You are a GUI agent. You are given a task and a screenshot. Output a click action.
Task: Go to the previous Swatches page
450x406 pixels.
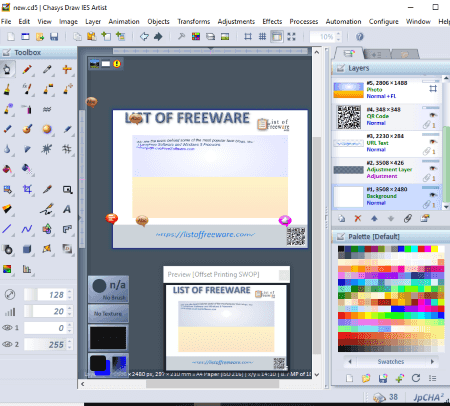tap(350, 361)
